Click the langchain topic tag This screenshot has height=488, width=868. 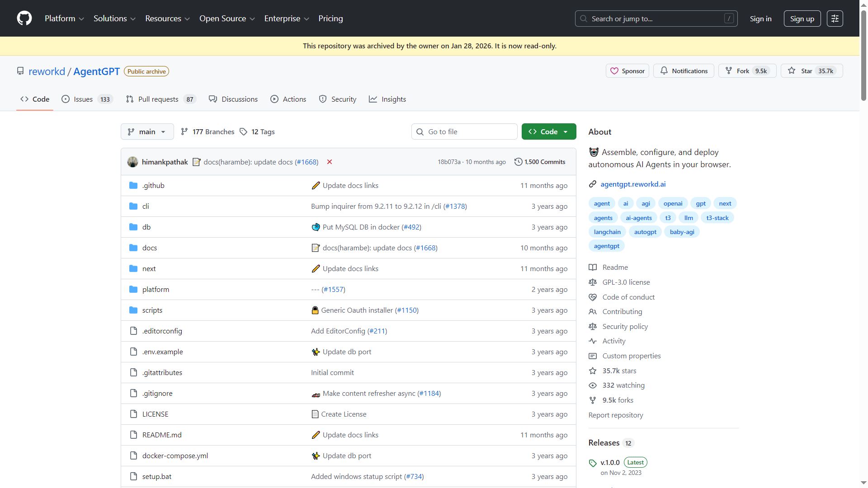click(607, 232)
